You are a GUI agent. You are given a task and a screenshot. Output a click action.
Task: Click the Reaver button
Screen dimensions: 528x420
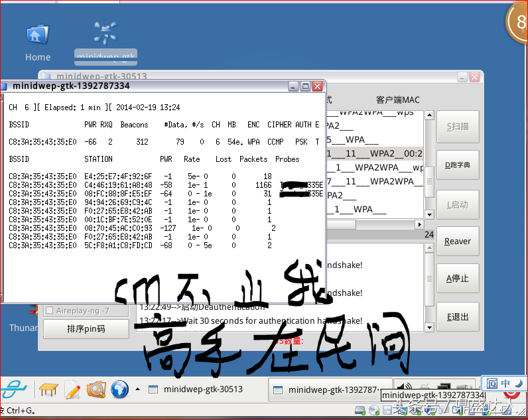click(458, 241)
